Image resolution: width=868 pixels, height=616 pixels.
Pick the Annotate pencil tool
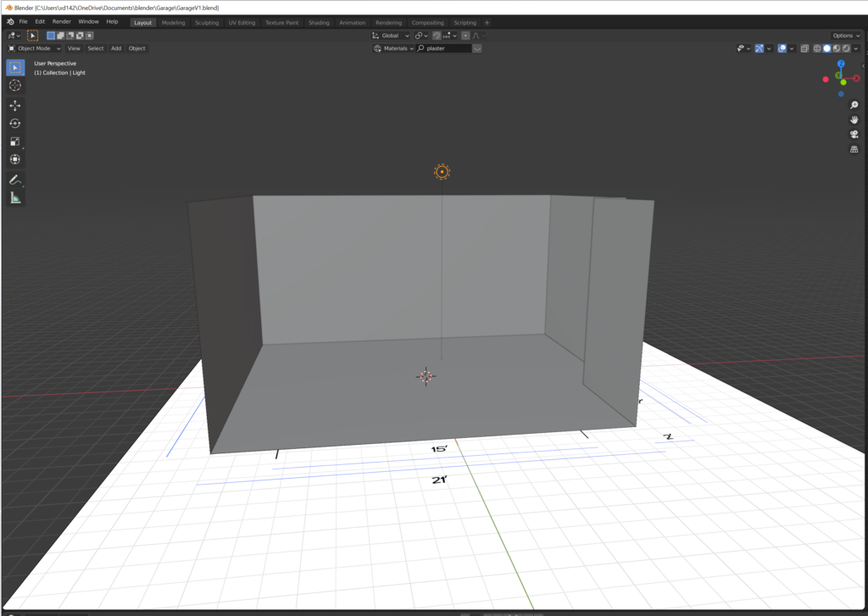click(x=15, y=180)
